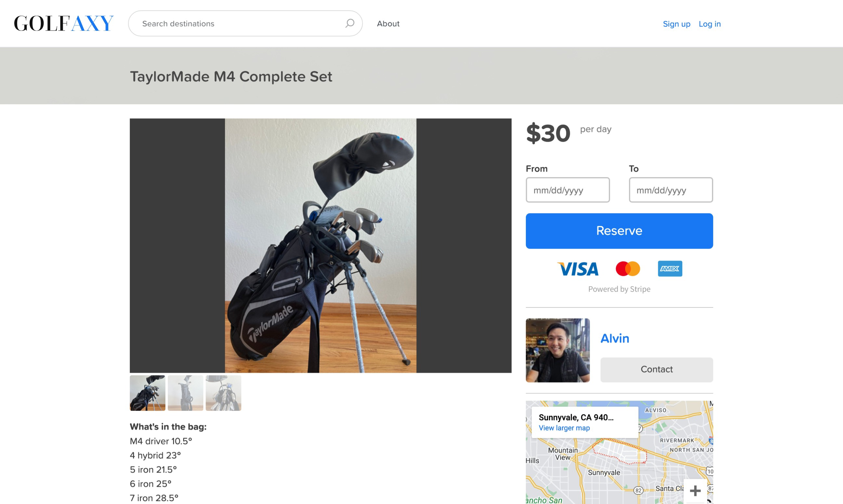The height and width of the screenshot is (504, 843).
Task: Click the 'Sunnyvale' label on the map
Action: click(604, 472)
